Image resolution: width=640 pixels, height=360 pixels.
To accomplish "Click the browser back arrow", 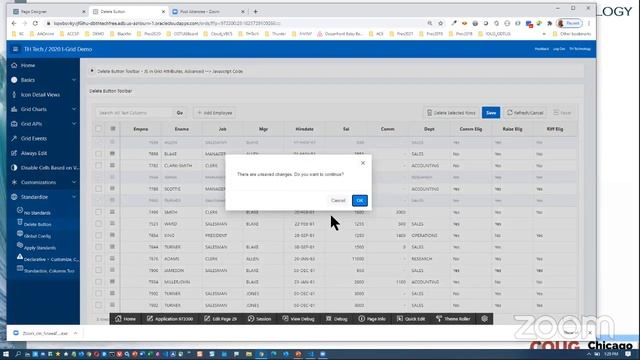I will [x=14, y=23].
